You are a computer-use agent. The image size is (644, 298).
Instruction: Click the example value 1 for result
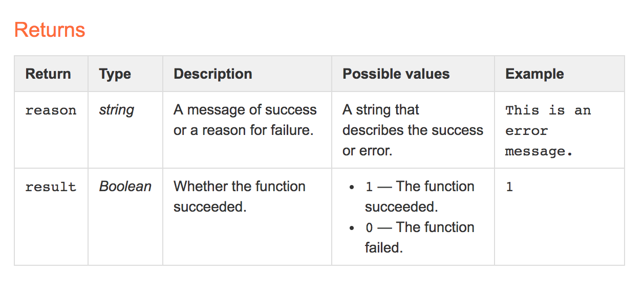tap(509, 187)
